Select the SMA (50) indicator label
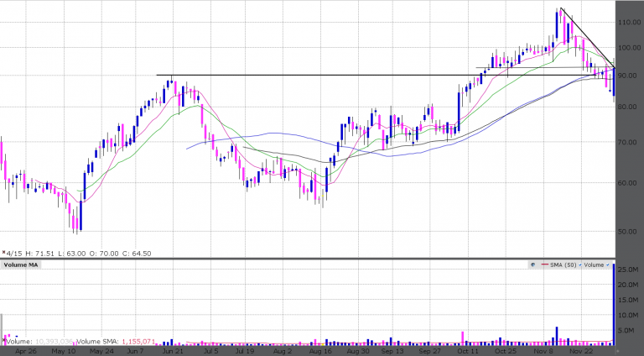 tap(563, 265)
